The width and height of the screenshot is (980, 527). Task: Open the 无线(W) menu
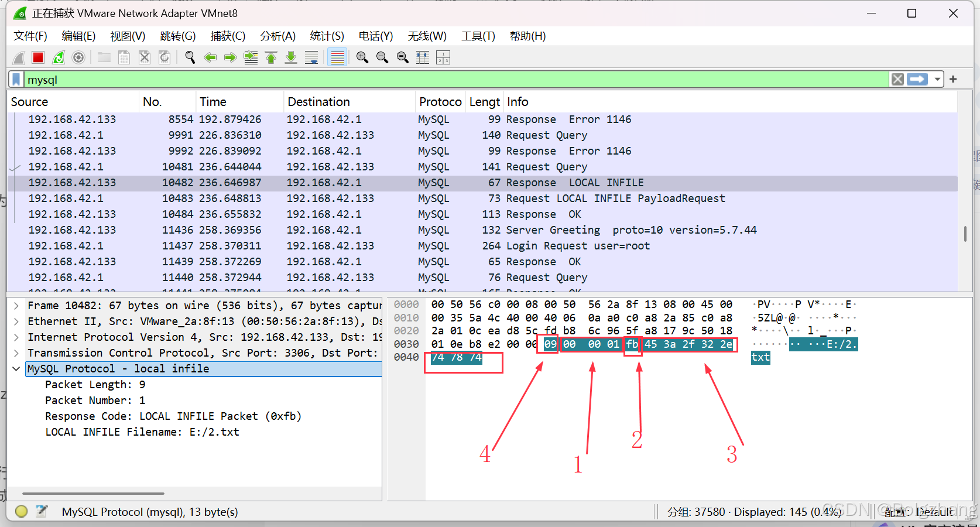click(427, 36)
